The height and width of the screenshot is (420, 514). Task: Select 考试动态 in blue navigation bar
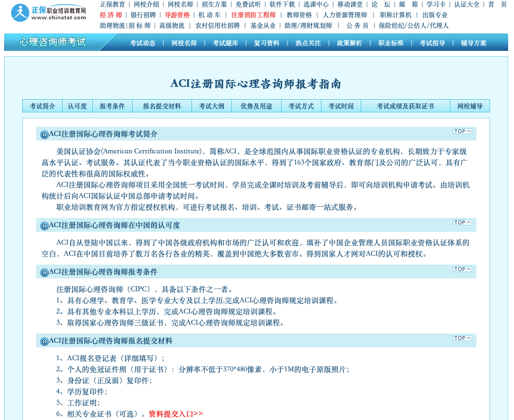click(143, 43)
